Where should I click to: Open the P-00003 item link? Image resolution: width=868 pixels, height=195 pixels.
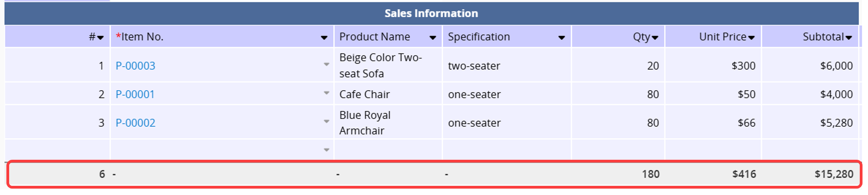pos(135,65)
